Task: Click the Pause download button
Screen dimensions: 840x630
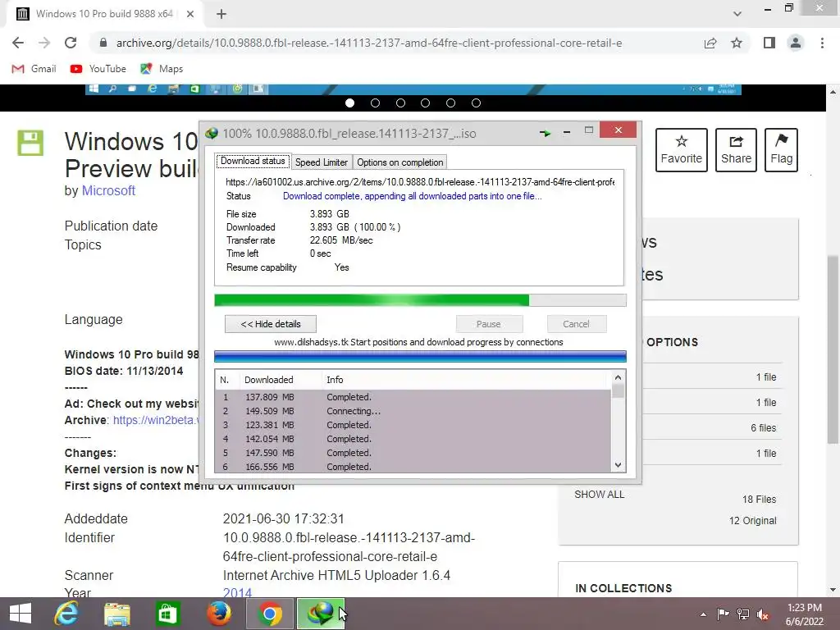Action: (x=489, y=324)
